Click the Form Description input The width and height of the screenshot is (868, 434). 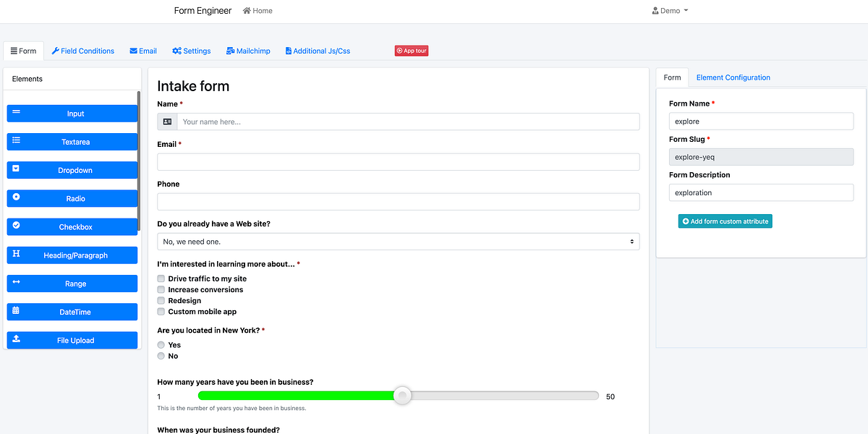click(761, 192)
